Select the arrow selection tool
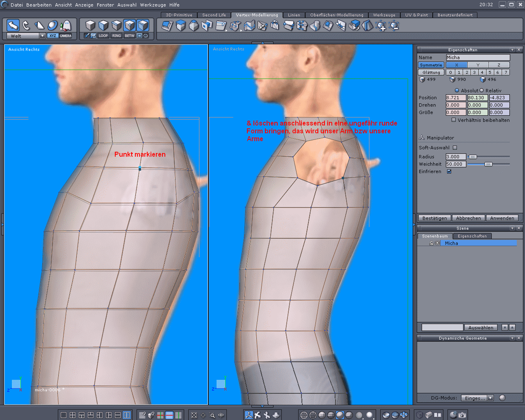525x420 pixels. 13,25
